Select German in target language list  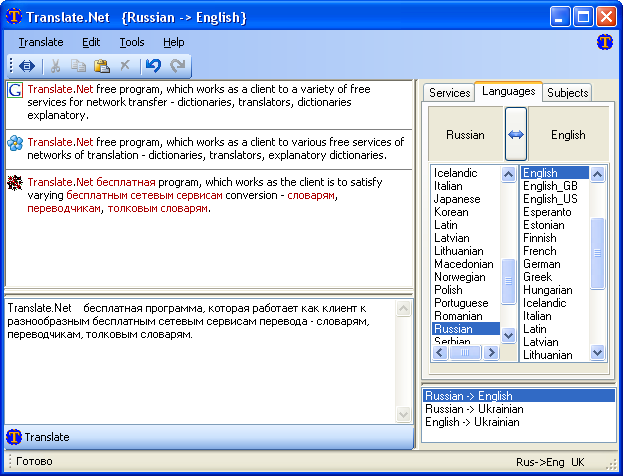pyautogui.click(x=555, y=264)
